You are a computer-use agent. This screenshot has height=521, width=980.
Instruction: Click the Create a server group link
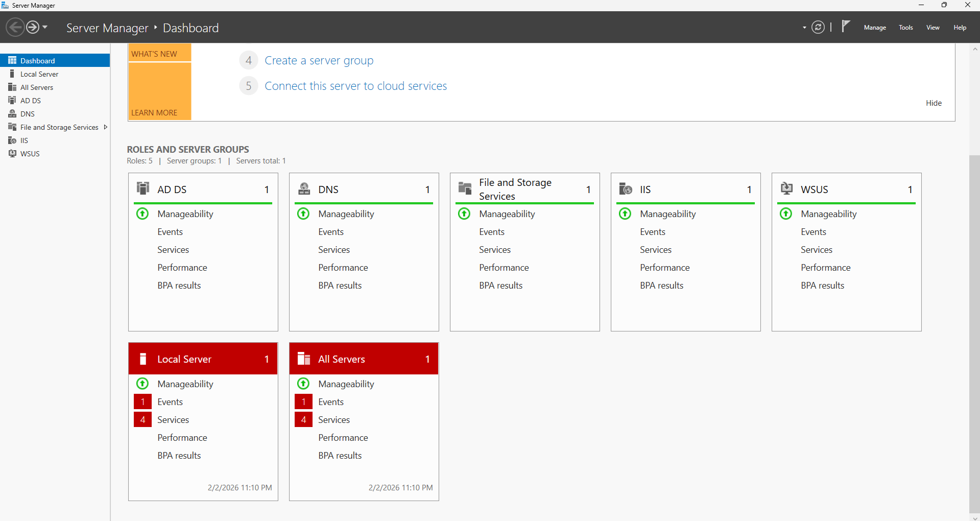(x=319, y=60)
